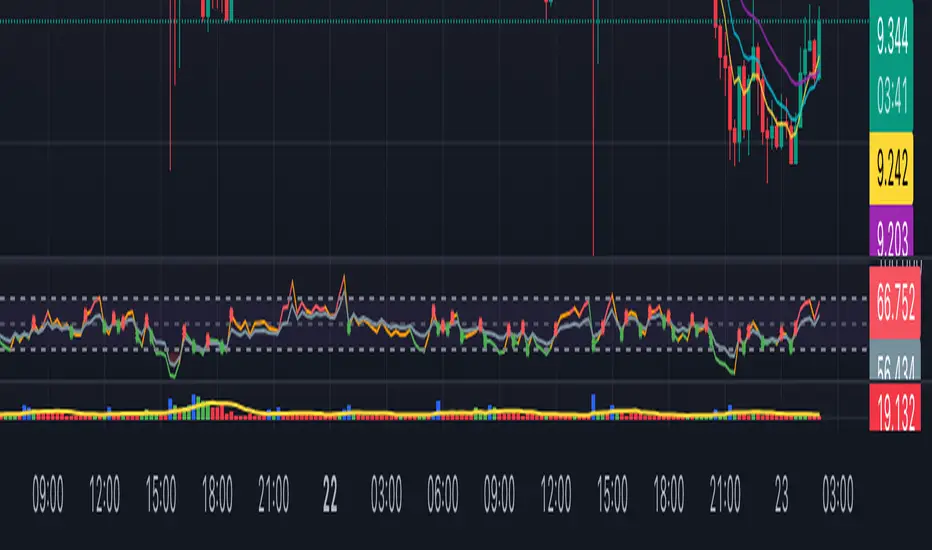Click the 15:00 label before 18:00 on time axis
Image resolution: width=932 pixels, height=550 pixels.
pyautogui.click(x=160, y=494)
